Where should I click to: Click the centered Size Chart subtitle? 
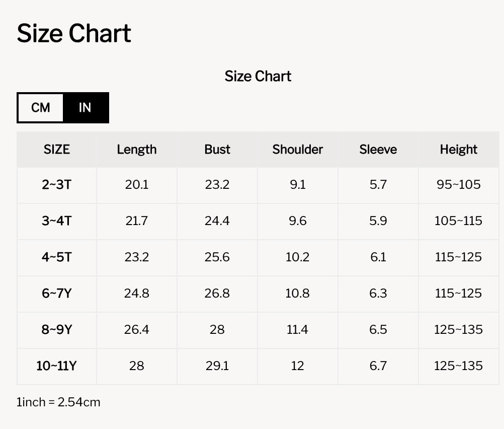tap(258, 76)
